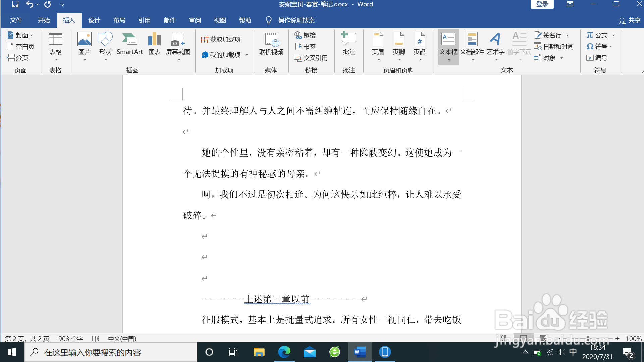Screen dimensions: 644x362
Task: Open Task View on taskbar
Action: click(233, 352)
